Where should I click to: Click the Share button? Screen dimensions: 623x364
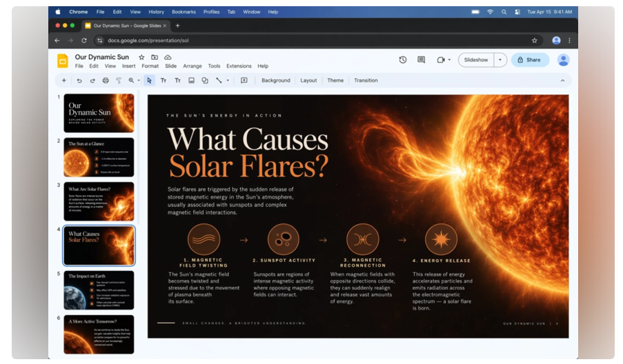coord(530,60)
